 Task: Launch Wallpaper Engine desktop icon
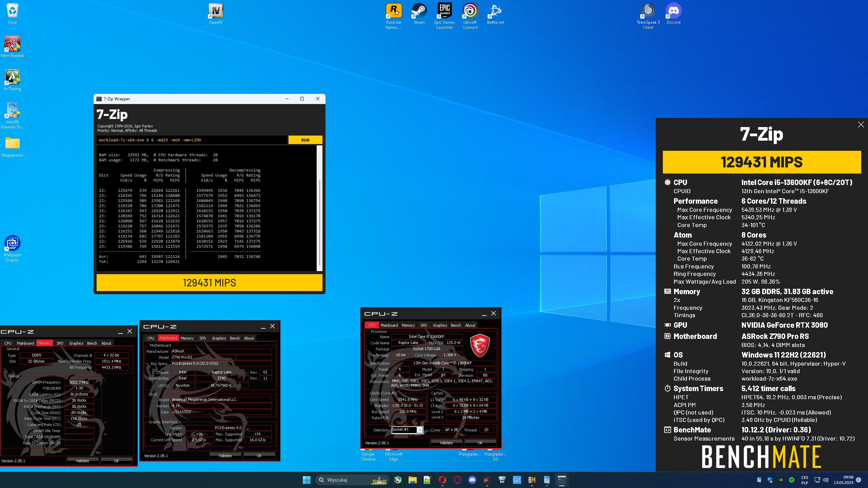coord(13,248)
